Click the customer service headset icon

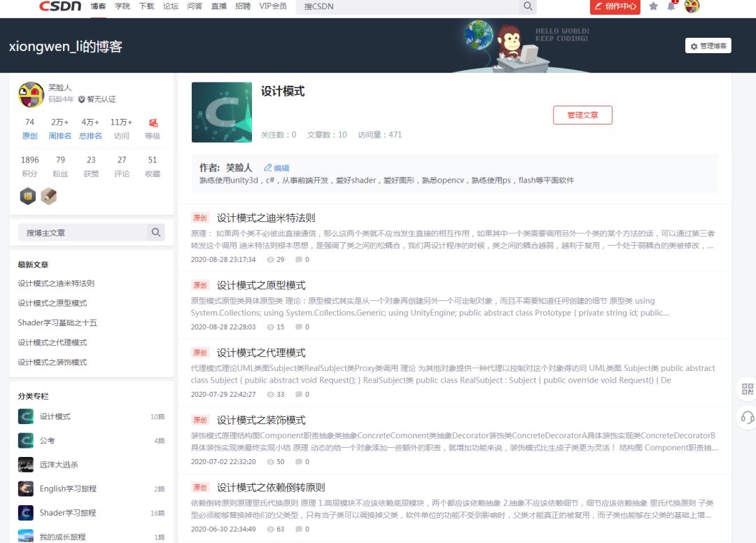click(748, 417)
